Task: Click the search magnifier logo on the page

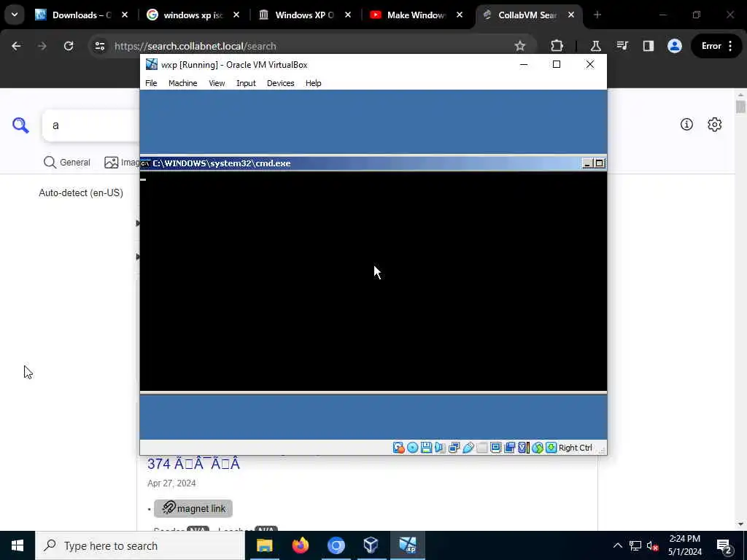Action: (x=20, y=125)
